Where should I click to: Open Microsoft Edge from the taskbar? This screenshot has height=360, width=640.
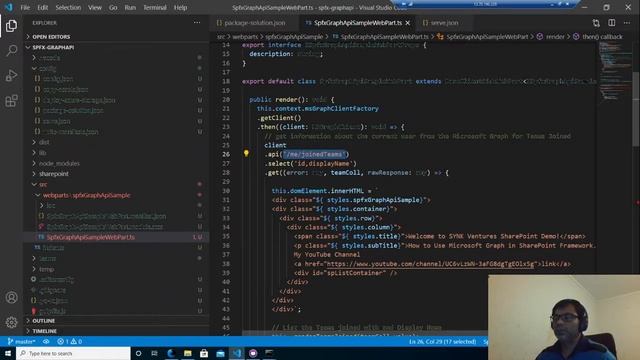tap(171, 353)
